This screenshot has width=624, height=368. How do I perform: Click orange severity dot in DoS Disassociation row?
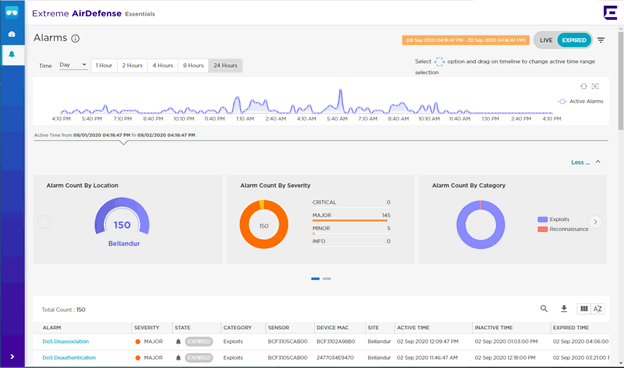138,341
